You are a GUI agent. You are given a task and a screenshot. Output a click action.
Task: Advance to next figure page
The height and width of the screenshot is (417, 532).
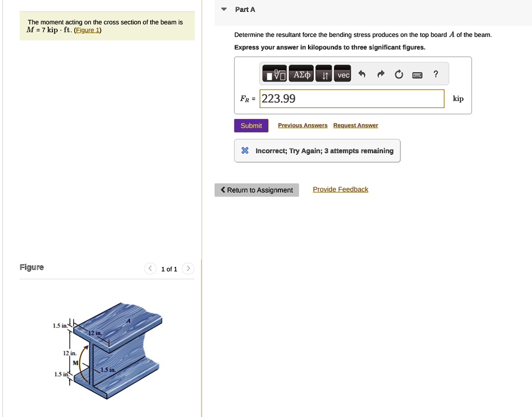(x=188, y=268)
